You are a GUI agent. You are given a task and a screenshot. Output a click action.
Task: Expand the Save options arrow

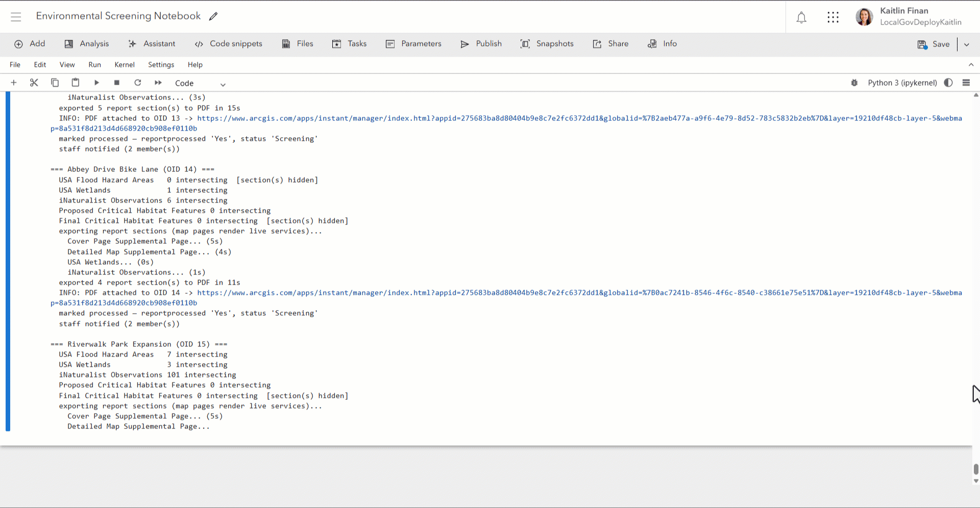click(x=966, y=44)
